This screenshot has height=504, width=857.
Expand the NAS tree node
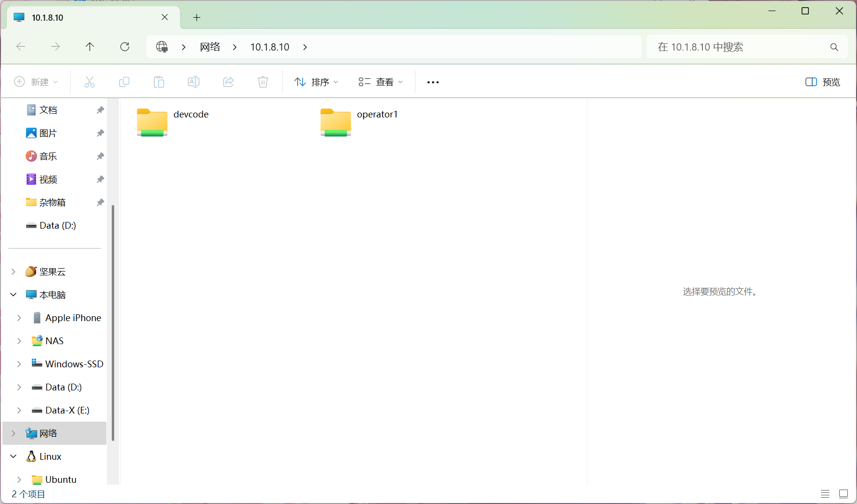pos(19,341)
